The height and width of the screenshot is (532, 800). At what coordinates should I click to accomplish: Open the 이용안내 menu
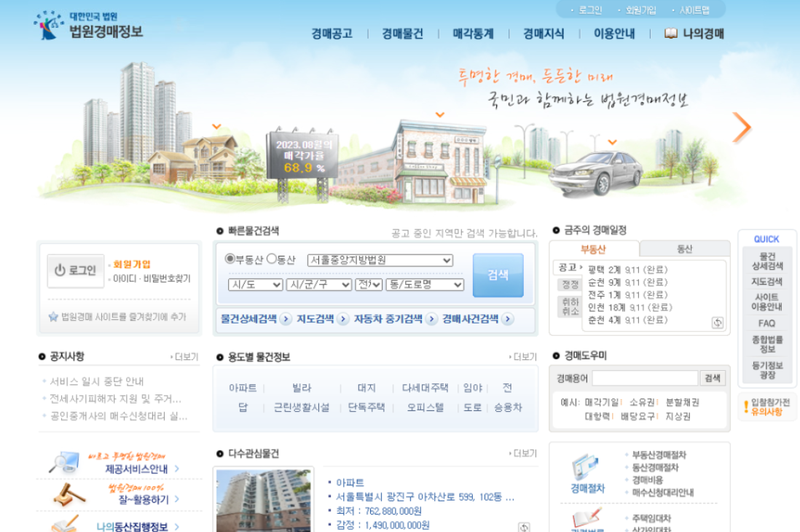click(x=615, y=34)
